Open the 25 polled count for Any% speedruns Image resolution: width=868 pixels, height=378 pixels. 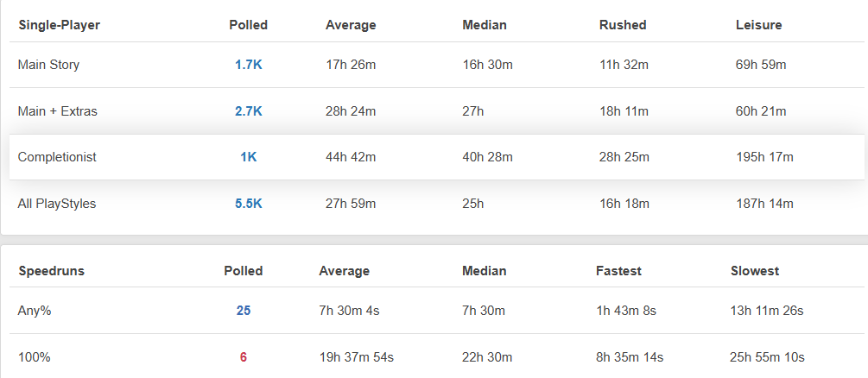point(244,311)
